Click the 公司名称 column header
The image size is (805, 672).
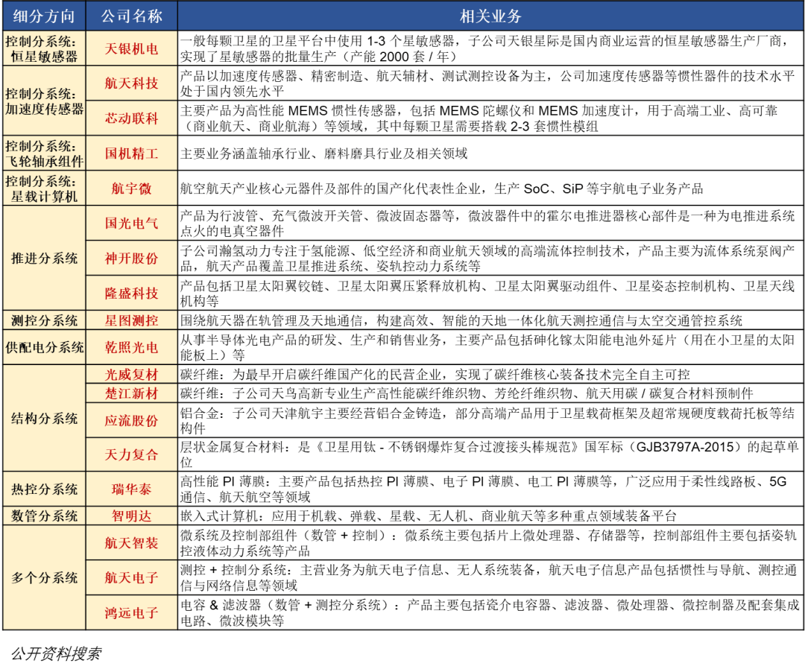point(132,14)
